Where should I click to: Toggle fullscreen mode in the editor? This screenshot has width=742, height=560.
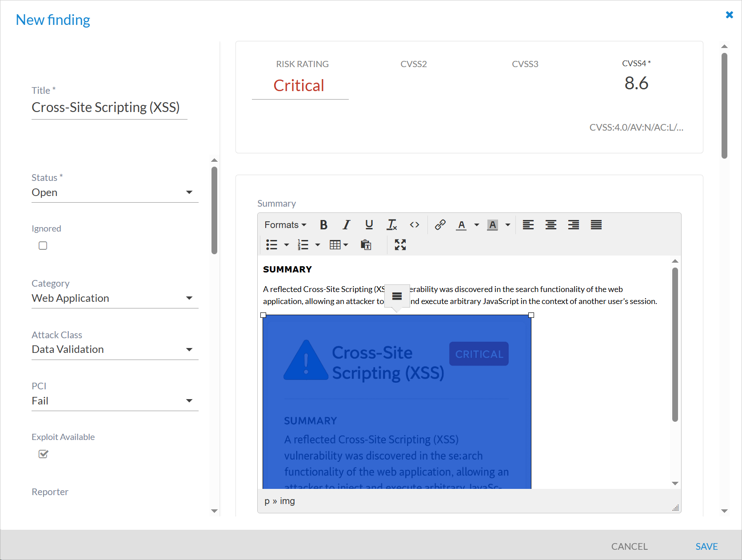(400, 245)
